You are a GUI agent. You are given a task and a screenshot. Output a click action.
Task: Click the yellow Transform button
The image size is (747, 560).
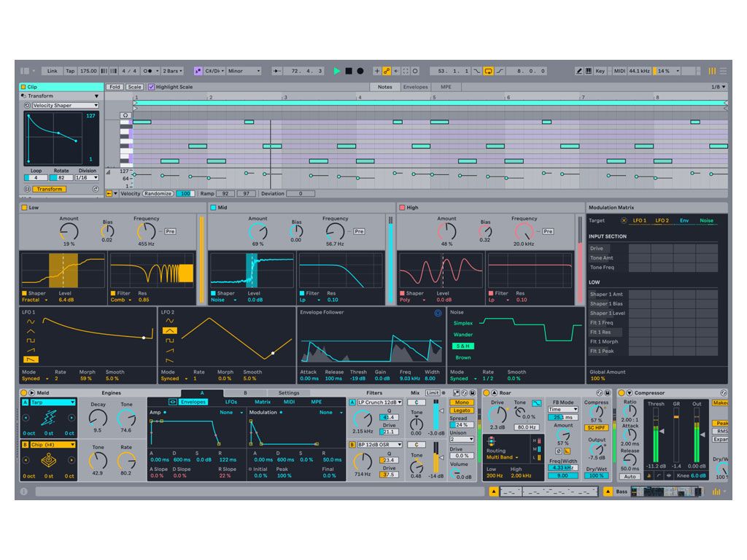pos(50,189)
